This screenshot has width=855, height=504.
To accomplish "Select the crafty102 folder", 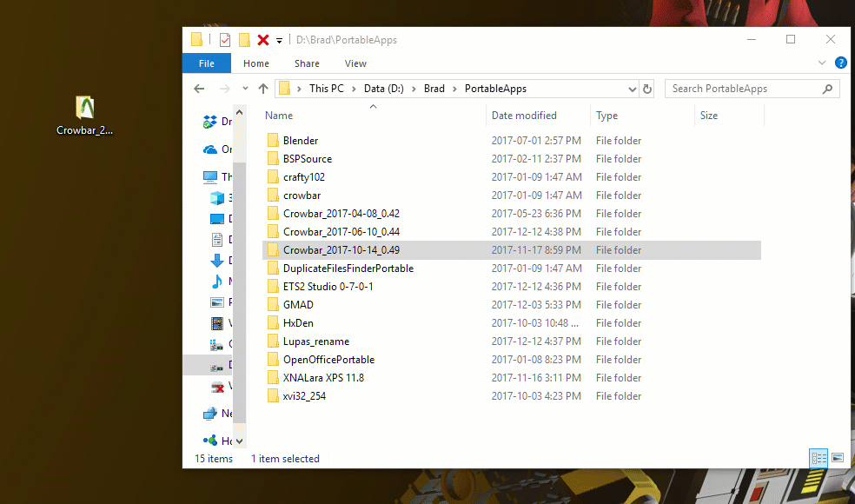I will pyautogui.click(x=304, y=177).
